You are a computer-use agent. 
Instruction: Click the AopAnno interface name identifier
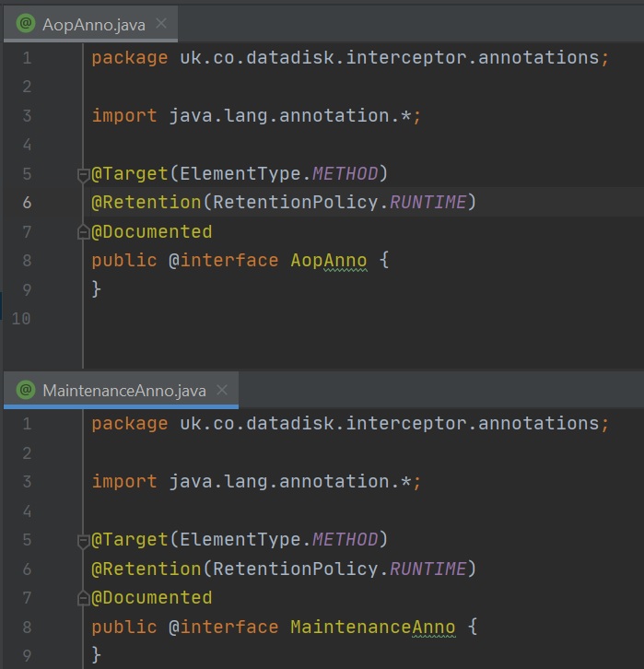[328, 260]
